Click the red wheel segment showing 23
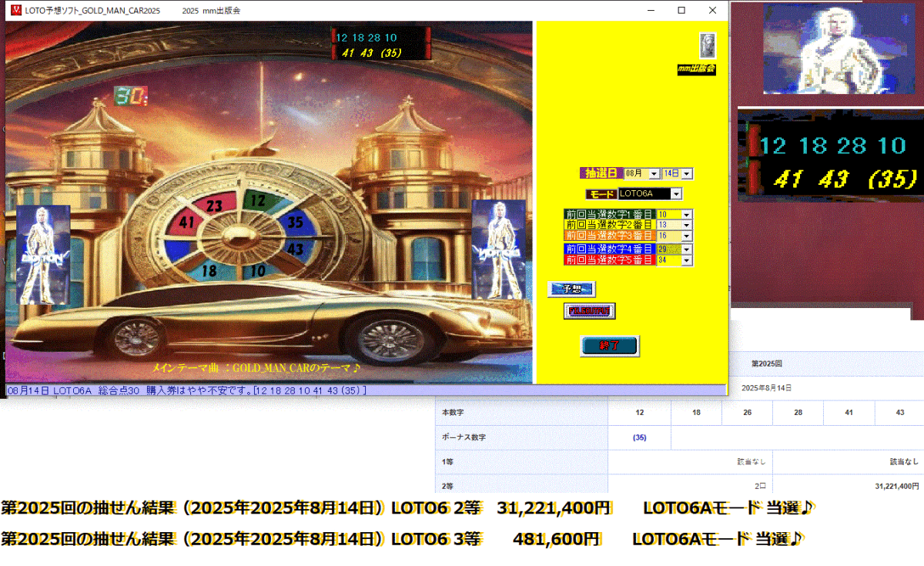Image resolution: width=924 pixels, height=566 pixels. 214,206
